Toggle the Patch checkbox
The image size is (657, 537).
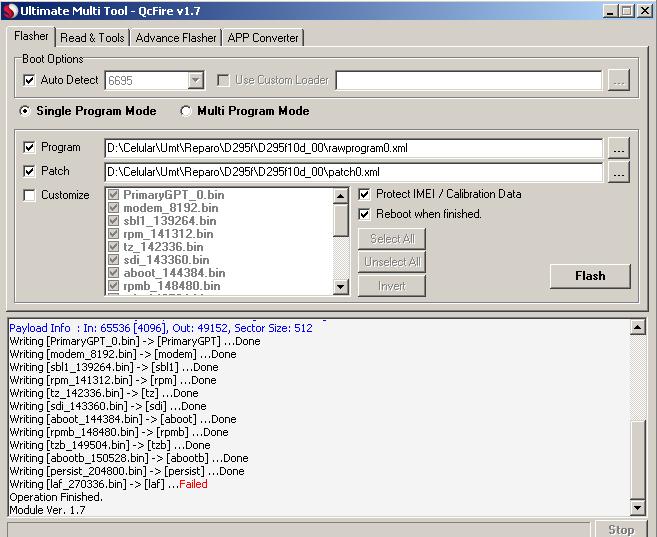[x=29, y=171]
